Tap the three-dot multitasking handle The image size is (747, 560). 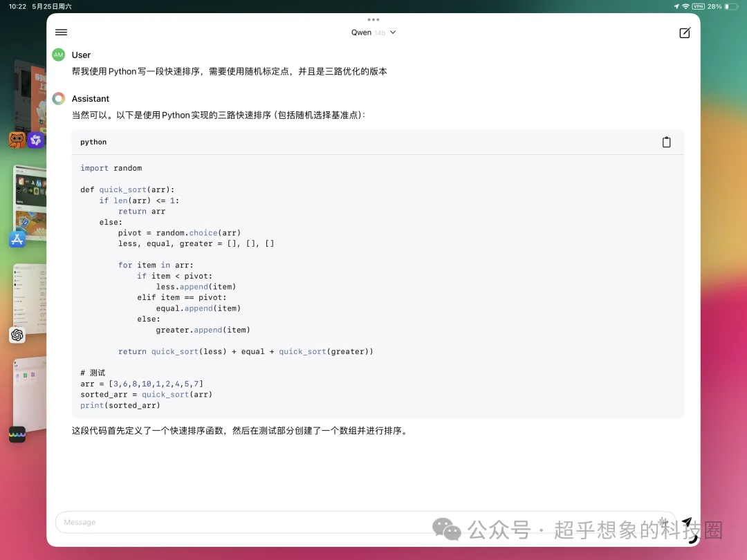pyautogui.click(x=373, y=19)
